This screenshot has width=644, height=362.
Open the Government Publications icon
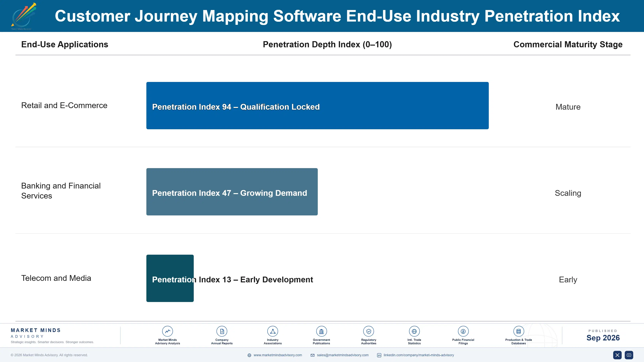321,331
